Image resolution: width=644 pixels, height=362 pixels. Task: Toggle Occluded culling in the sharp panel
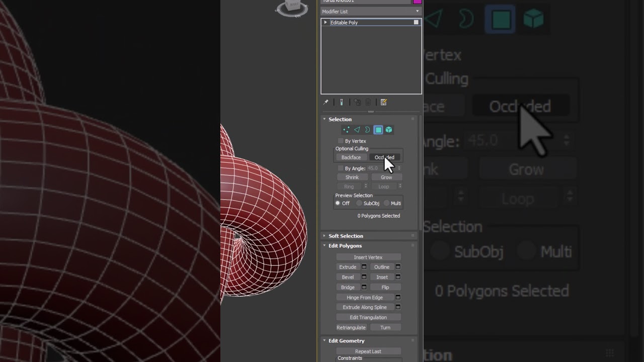click(x=385, y=157)
